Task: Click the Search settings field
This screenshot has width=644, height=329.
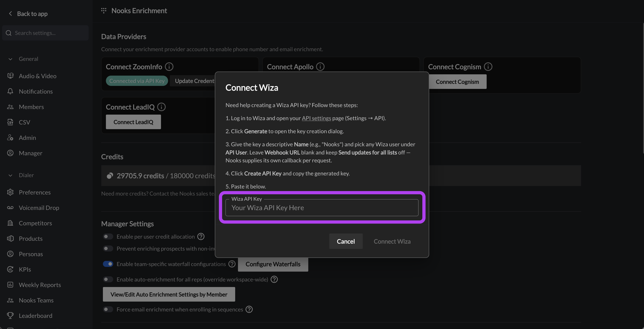Action: [45, 33]
